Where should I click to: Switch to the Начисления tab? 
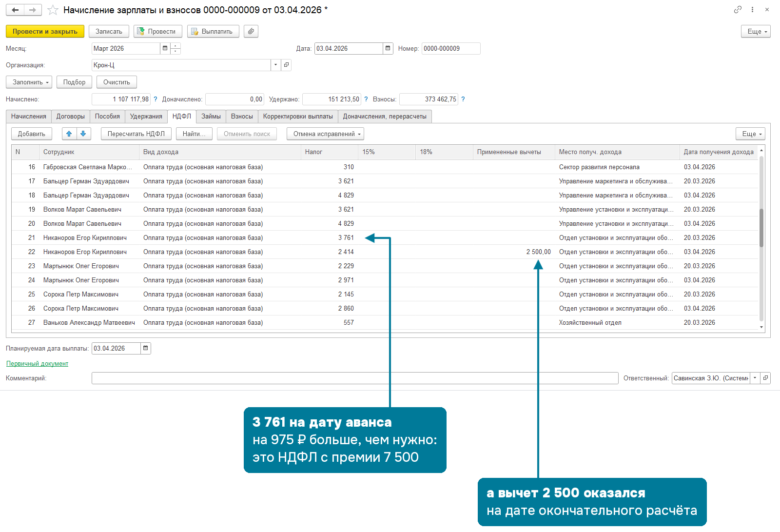(x=29, y=117)
